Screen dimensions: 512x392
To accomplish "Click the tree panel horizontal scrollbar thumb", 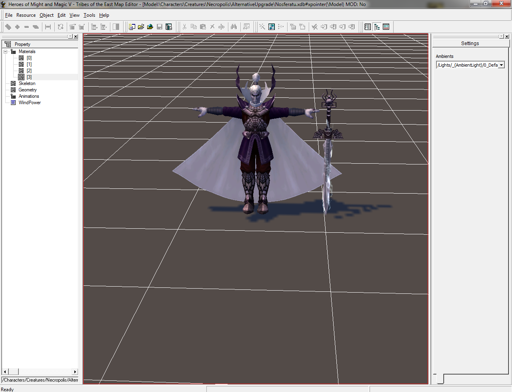I will pyautogui.click(x=13, y=371).
